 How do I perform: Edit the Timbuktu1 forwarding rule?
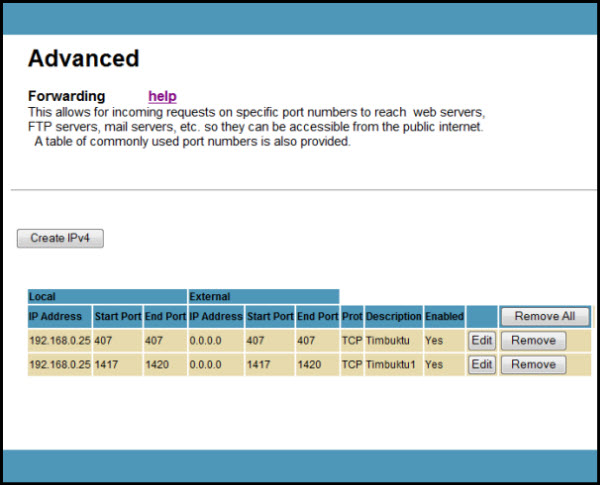pos(482,365)
